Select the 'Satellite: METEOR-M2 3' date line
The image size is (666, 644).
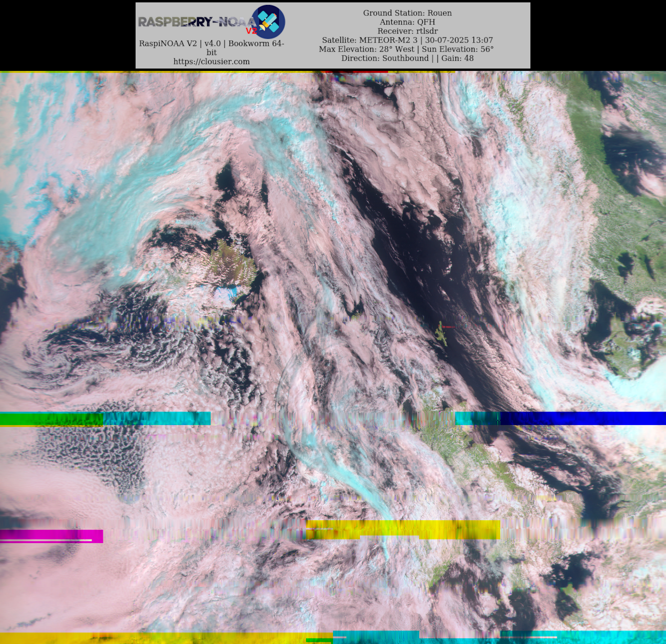click(407, 40)
